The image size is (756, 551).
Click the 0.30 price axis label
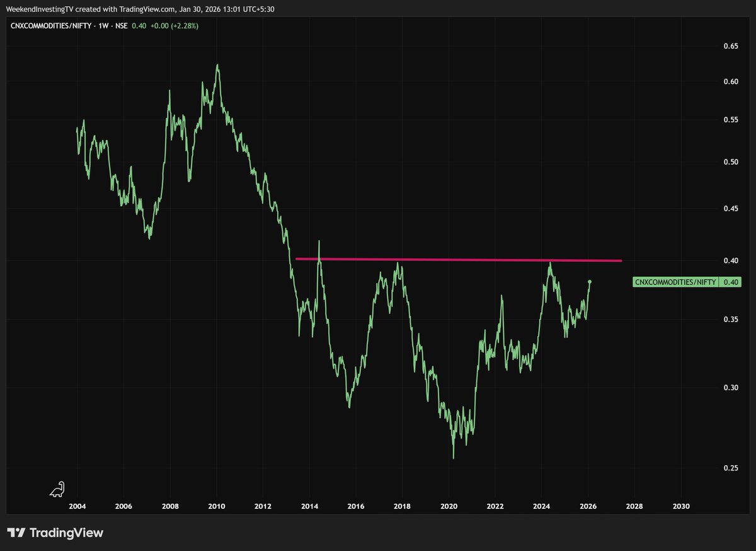click(x=731, y=388)
